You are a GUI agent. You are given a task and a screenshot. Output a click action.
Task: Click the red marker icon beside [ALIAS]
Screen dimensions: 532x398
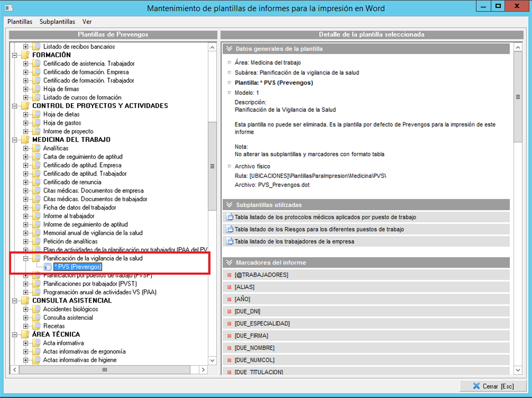click(x=228, y=287)
